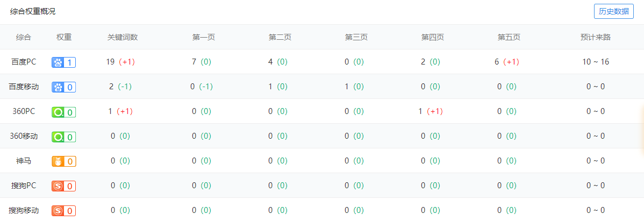
Task: Click 百度PC fourth page value 2 (0)
Action: [x=431, y=62]
